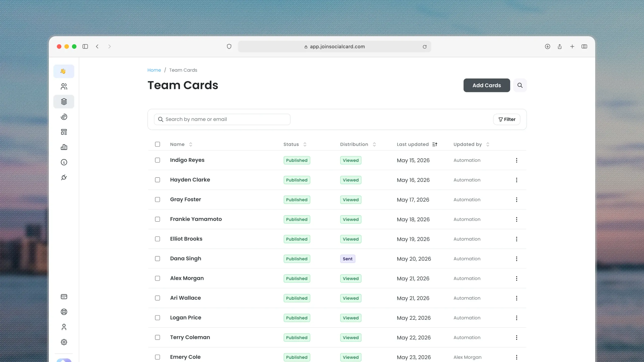Open the browser downloads icon

(547, 47)
